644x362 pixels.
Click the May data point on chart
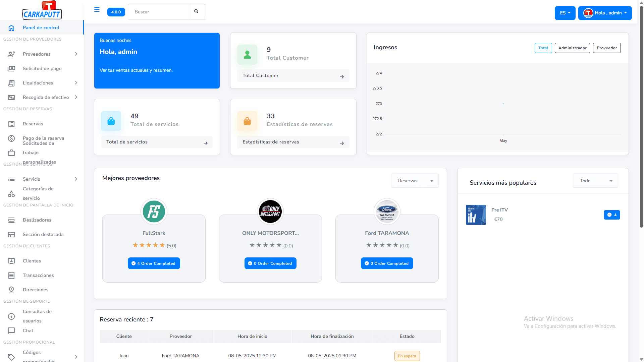tap(503, 104)
